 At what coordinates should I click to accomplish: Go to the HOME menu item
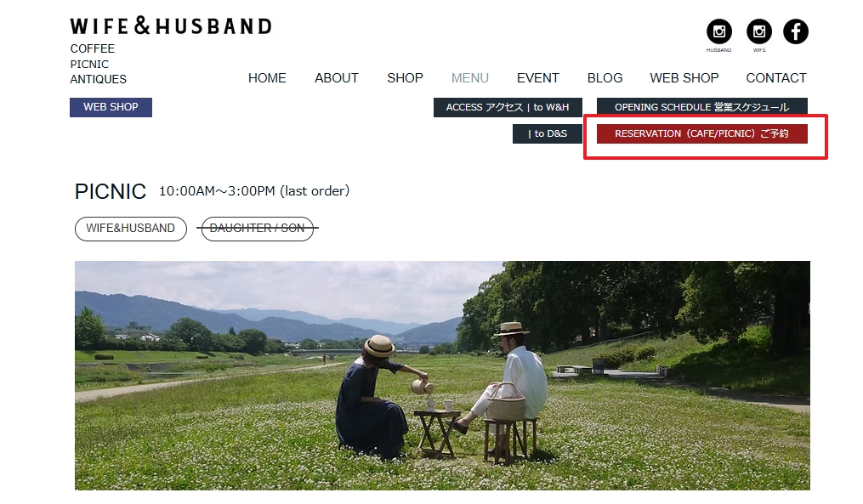point(267,78)
